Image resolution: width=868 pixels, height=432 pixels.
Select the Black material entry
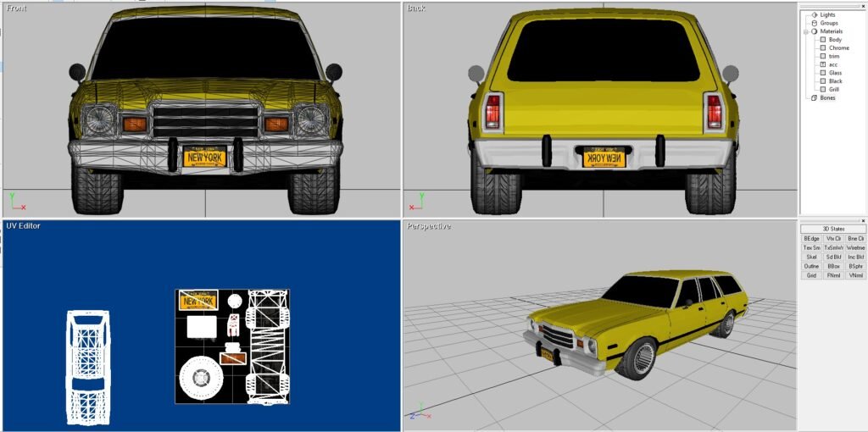point(836,81)
